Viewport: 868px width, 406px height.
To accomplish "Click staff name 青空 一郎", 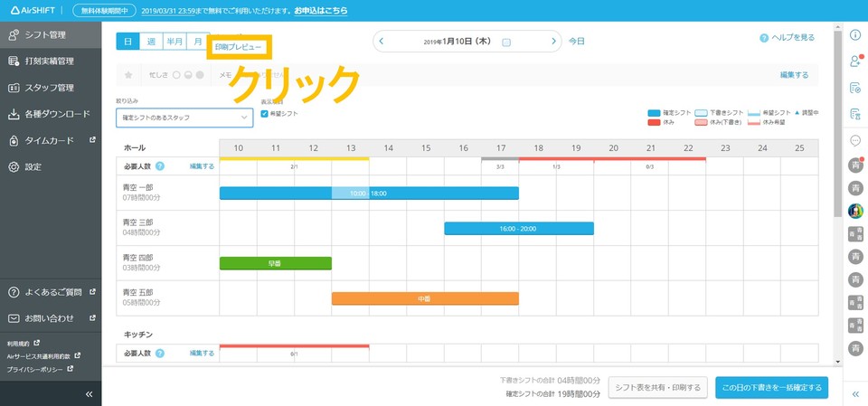I will 137,187.
